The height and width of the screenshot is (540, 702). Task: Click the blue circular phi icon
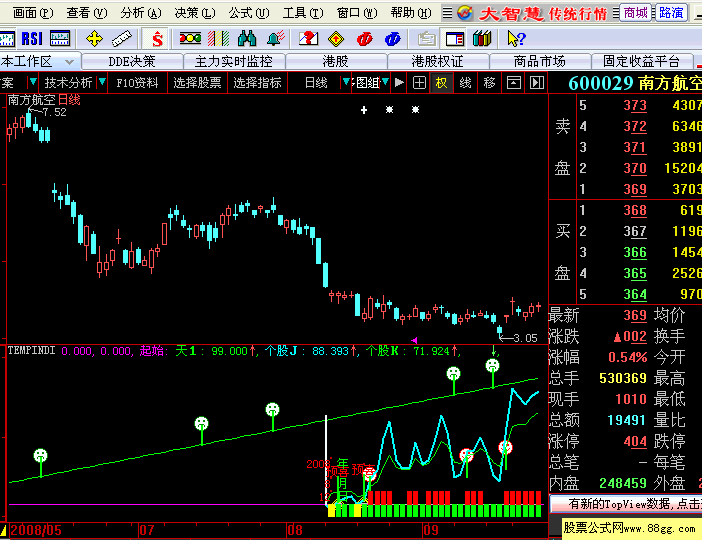pyautogui.click(x=393, y=39)
